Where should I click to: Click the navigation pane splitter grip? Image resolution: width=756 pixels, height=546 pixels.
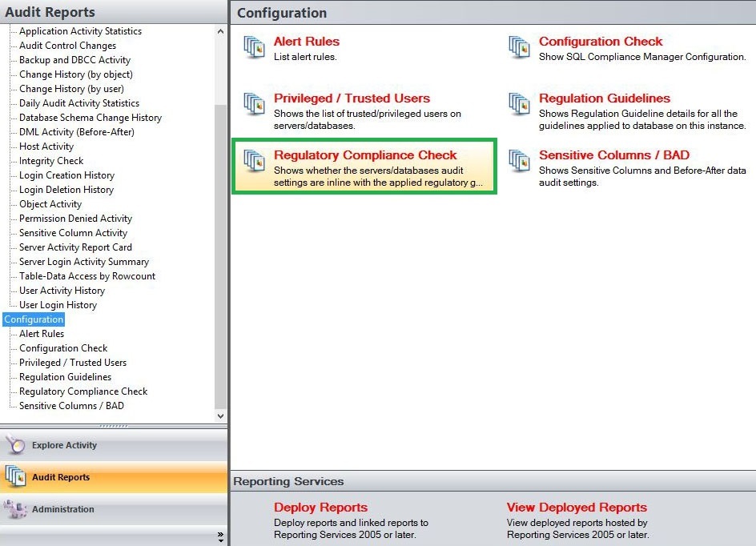[x=113, y=426]
